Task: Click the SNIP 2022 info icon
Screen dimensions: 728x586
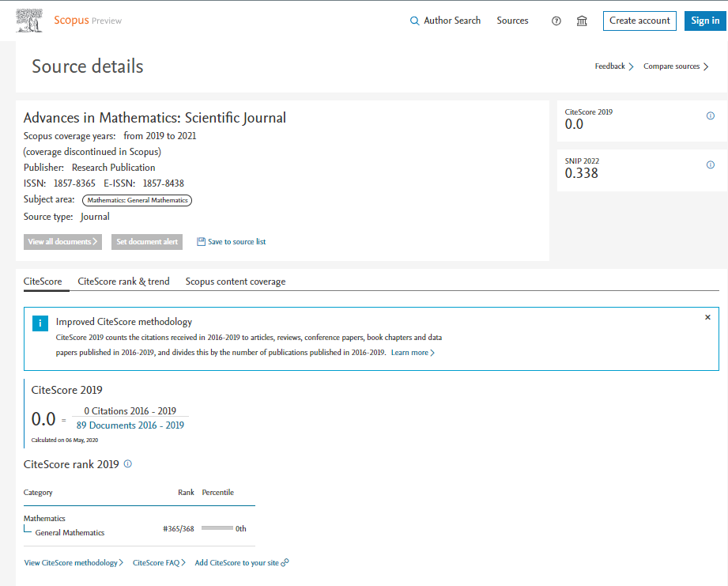Action: coord(710,165)
